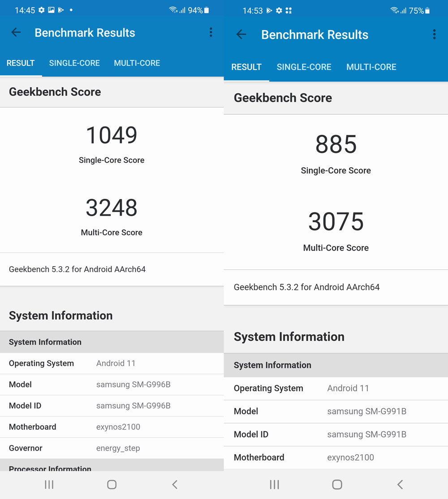The height and width of the screenshot is (499, 448).
Task: Tap 'Single-Core Score' label under 1049
Action: coord(112,160)
